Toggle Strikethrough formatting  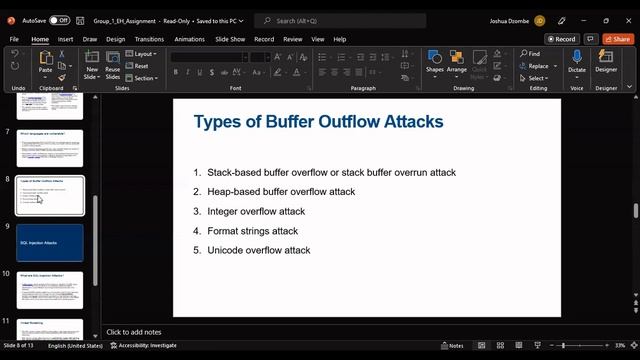(x=224, y=72)
